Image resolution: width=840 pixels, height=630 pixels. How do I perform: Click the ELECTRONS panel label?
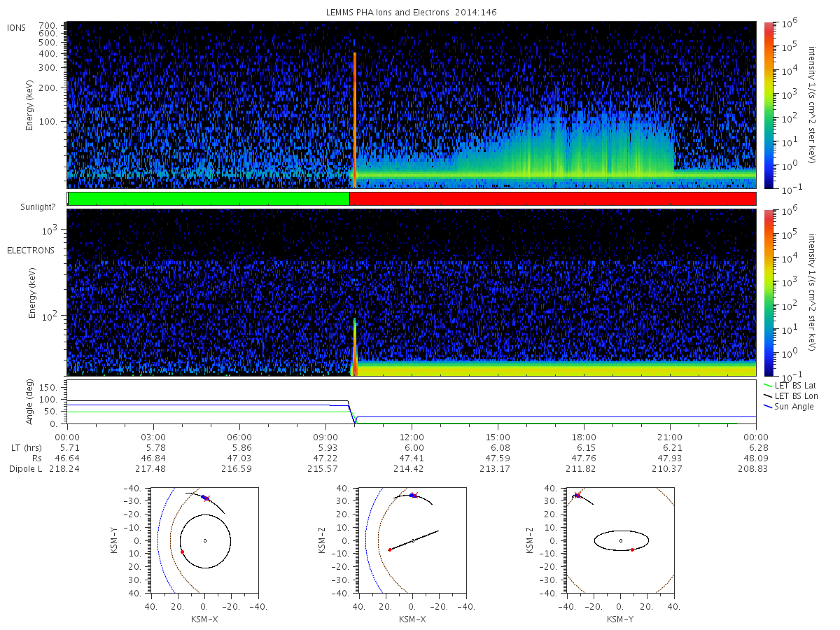pyautogui.click(x=30, y=250)
